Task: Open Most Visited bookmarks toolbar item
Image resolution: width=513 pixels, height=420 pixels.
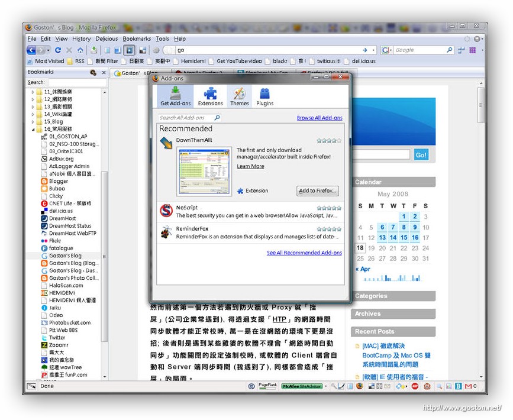Action: pyautogui.click(x=46, y=61)
